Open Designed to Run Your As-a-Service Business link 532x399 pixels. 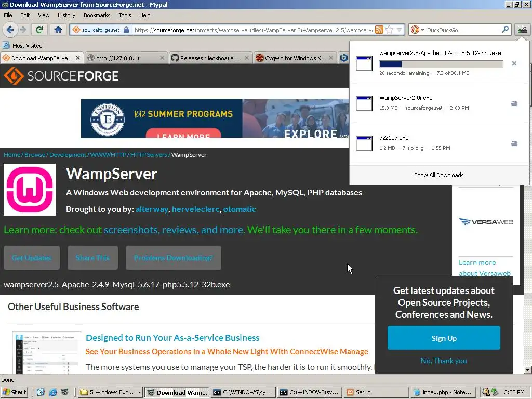click(172, 338)
